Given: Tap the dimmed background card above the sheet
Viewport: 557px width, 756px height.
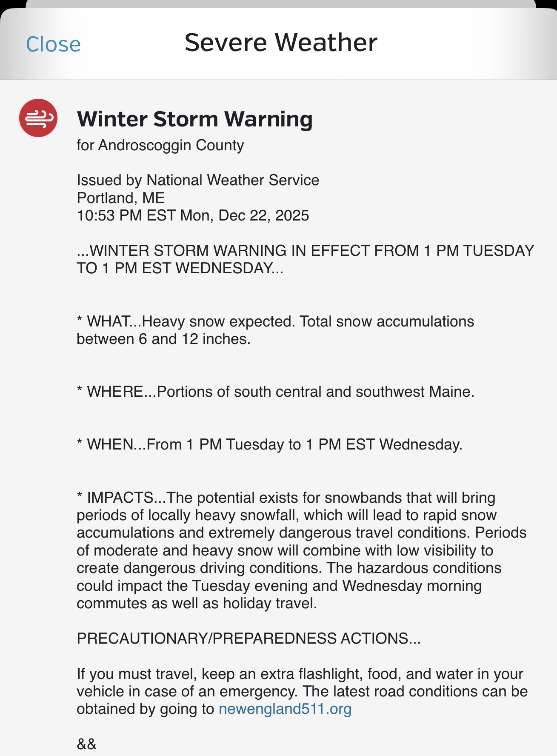Looking at the screenshot, I should pos(280,3).
